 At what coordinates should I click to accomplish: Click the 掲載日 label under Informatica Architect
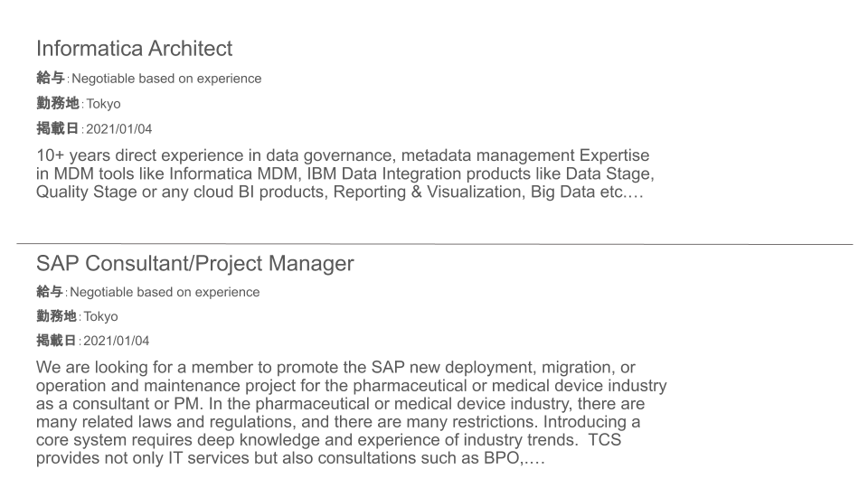58,128
